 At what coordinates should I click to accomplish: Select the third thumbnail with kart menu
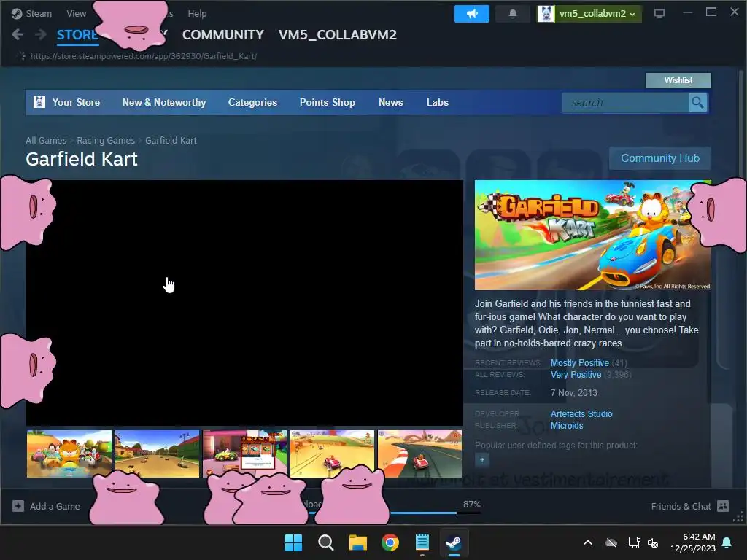click(245, 454)
